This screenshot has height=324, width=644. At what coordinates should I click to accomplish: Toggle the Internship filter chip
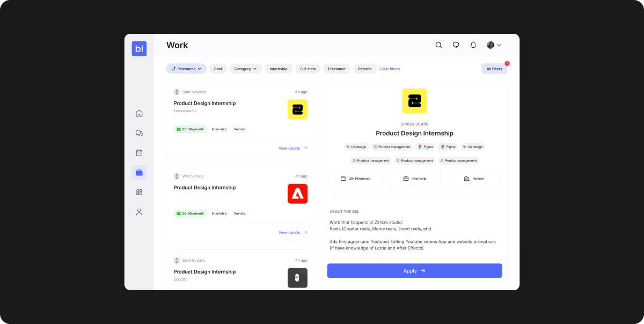pos(279,69)
